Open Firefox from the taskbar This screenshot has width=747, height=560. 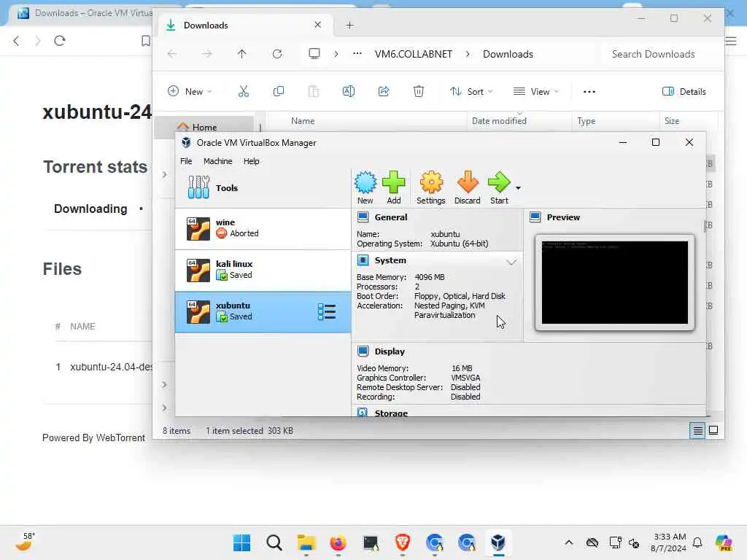[338, 542]
